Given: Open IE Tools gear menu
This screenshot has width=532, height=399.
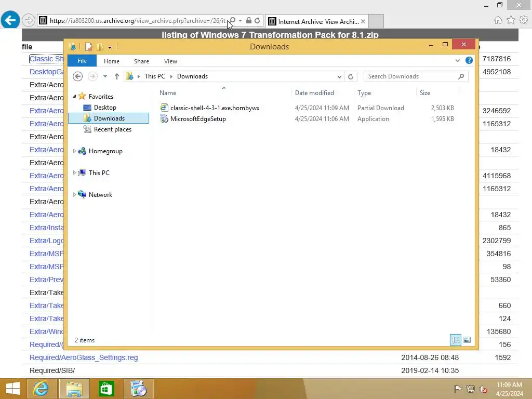Looking at the screenshot, I should pyautogui.click(x=524, y=20).
